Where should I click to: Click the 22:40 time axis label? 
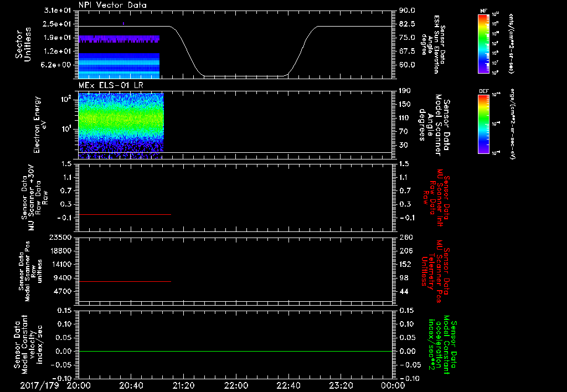point(290,385)
